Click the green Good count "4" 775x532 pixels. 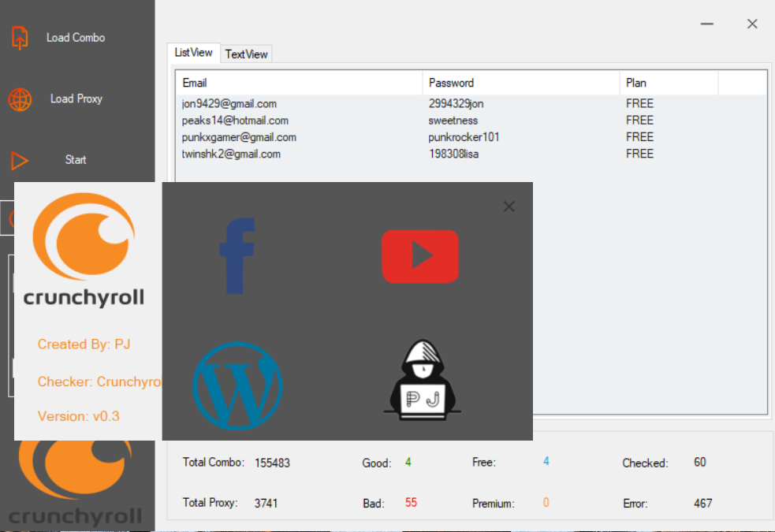[x=408, y=463]
